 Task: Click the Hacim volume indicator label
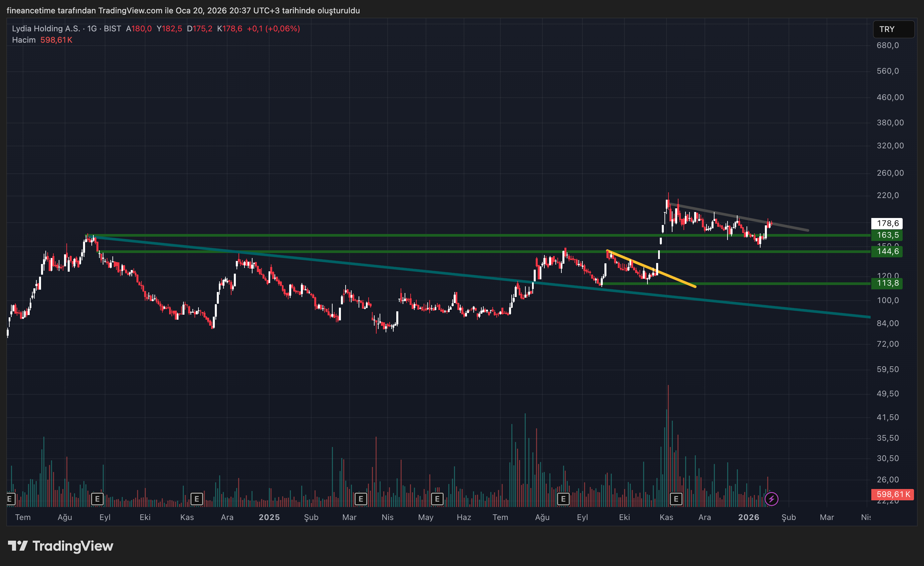tap(24, 40)
